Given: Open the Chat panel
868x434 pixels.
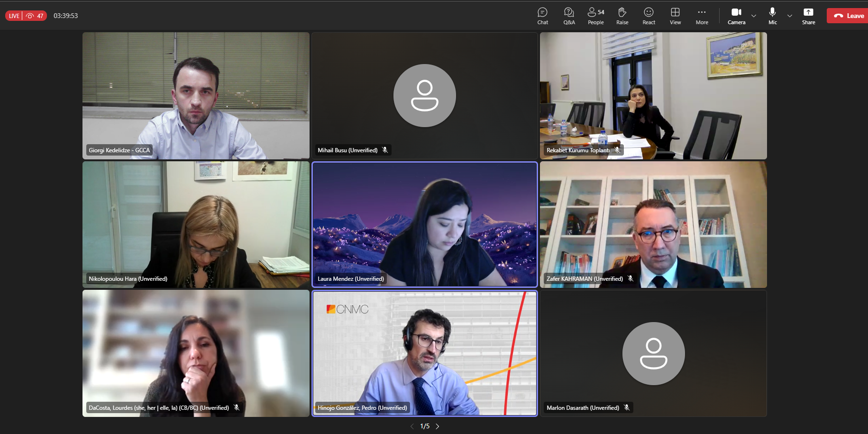Looking at the screenshot, I should 542,16.
